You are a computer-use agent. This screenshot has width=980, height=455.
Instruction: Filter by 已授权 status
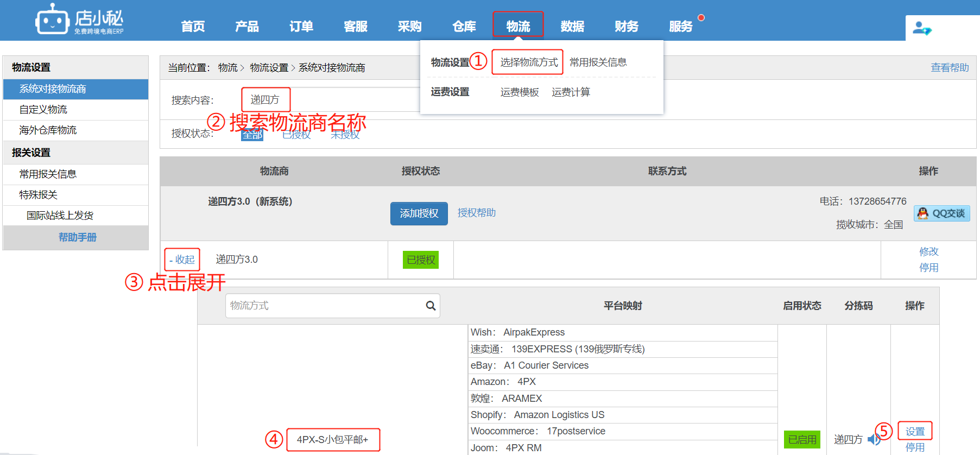point(296,135)
